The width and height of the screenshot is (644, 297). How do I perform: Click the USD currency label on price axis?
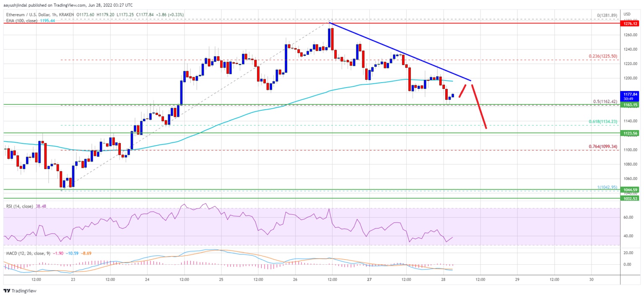pyautogui.click(x=627, y=13)
